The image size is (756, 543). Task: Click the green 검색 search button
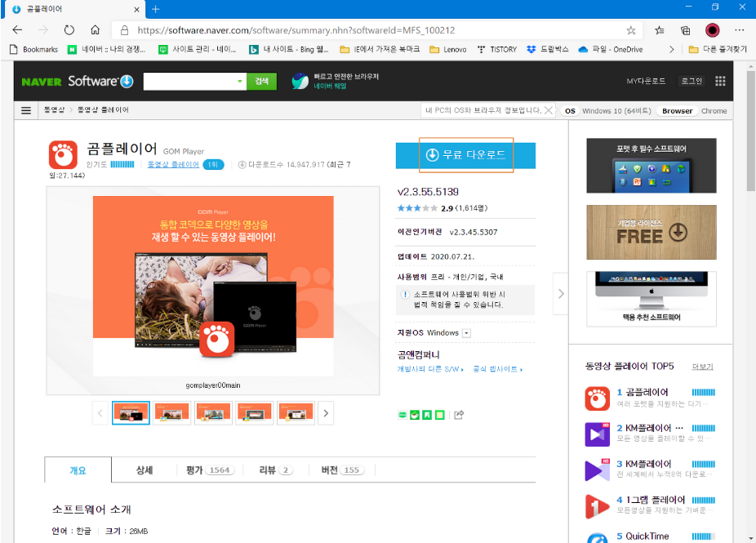pyautogui.click(x=262, y=82)
